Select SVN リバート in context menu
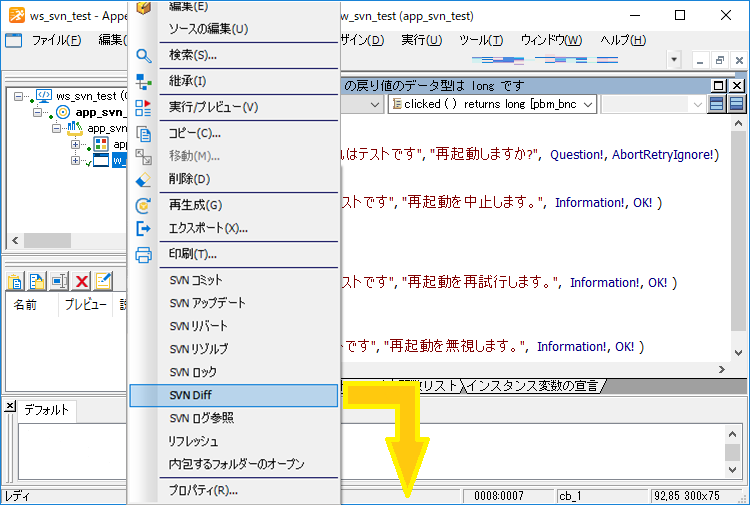This screenshot has width=750, height=510. [198, 326]
